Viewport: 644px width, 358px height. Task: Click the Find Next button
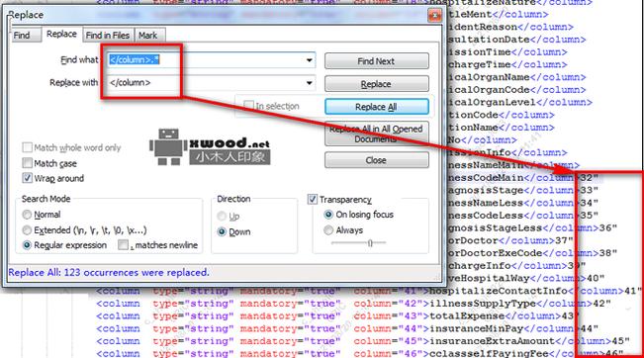376,61
